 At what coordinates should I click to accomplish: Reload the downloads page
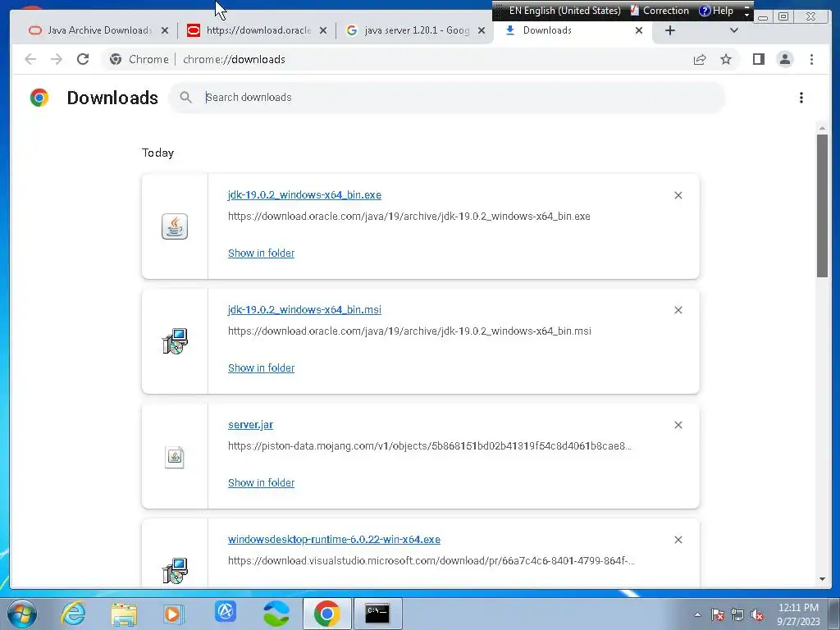[x=83, y=59]
